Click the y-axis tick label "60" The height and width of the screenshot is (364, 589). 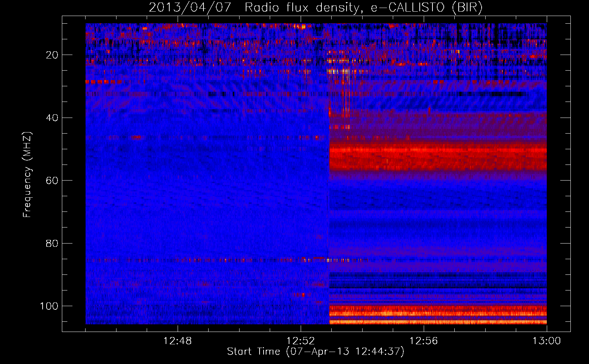tap(52, 181)
